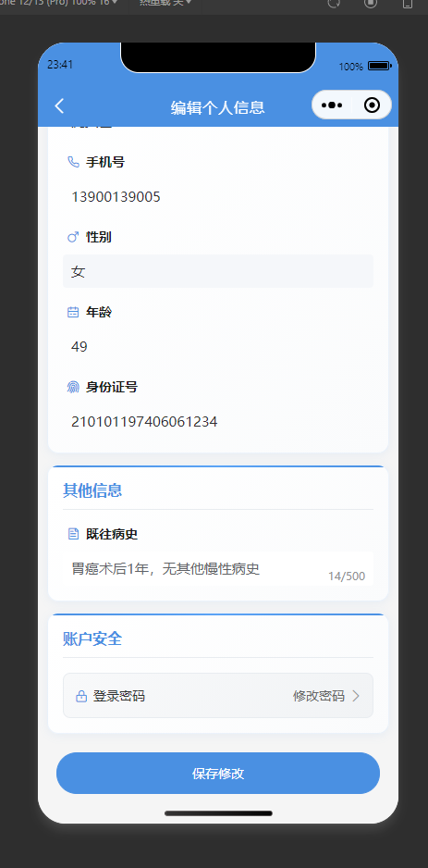Screen dimensions: 428x868
Task: Open the device model dropdown in simulator toolbar
Action: 59,3
